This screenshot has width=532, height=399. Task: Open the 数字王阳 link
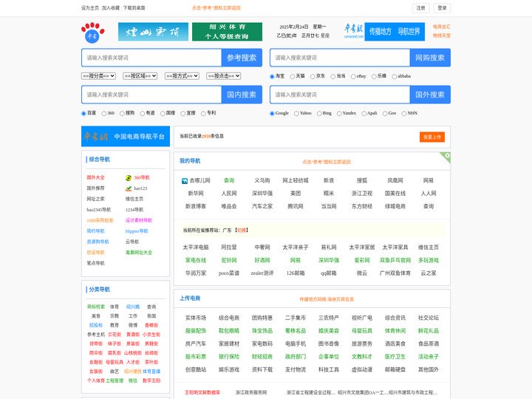(x=151, y=381)
